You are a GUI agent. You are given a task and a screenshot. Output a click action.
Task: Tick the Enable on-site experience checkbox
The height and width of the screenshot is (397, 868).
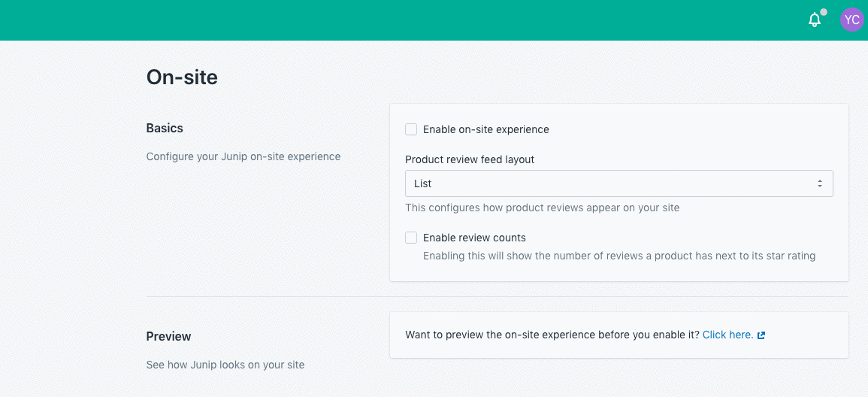411,129
